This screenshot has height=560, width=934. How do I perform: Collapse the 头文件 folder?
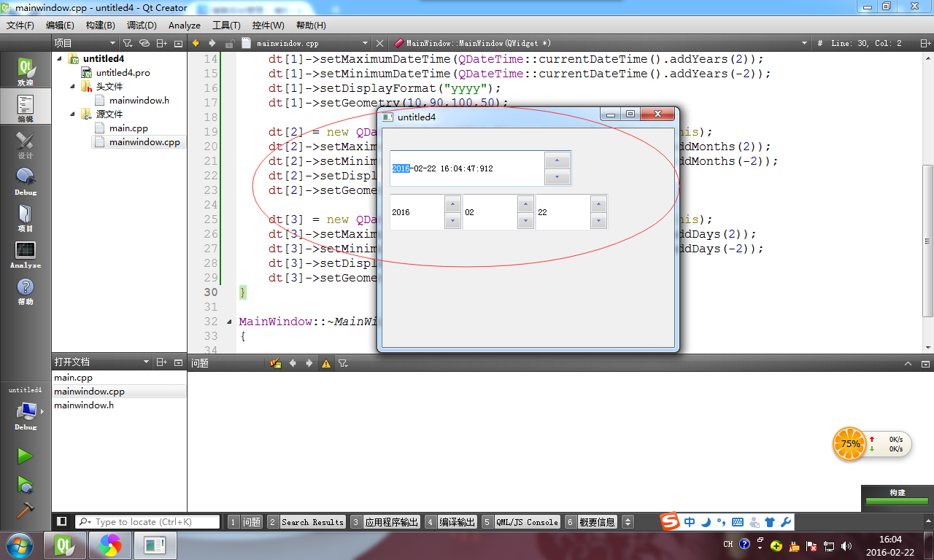pos(74,86)
